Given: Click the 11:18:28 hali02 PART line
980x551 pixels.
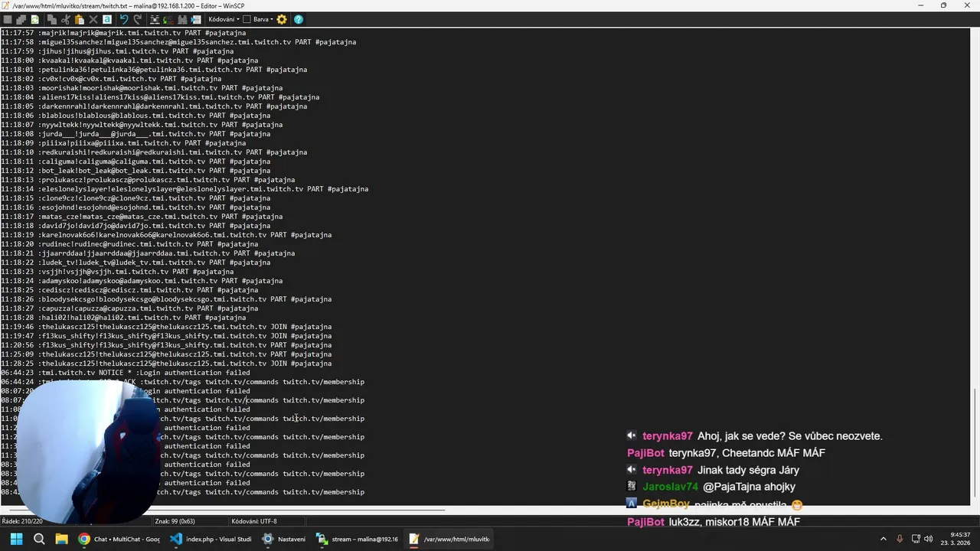Looking at the screenshot, I should 123,318.
